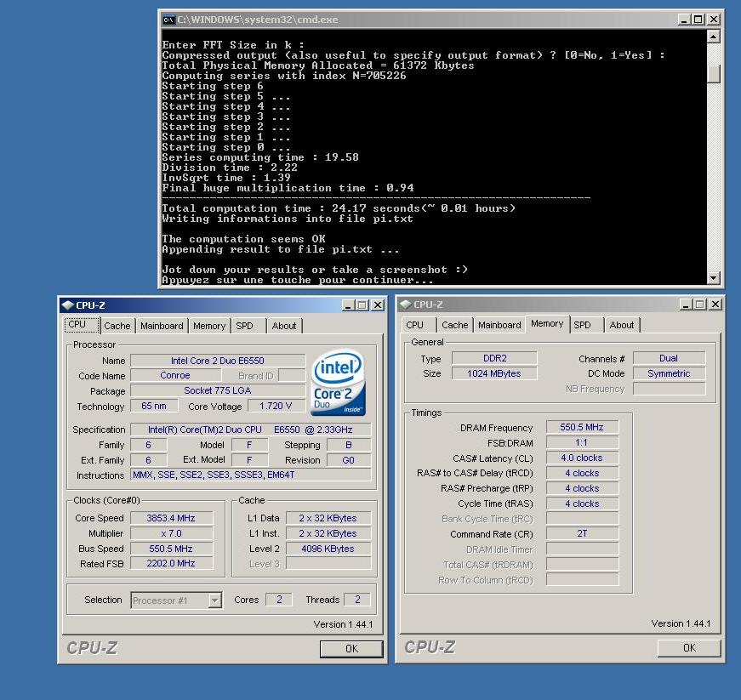Close the right CPU-Z window
This screenshot has height=700, width=741.
715,304
